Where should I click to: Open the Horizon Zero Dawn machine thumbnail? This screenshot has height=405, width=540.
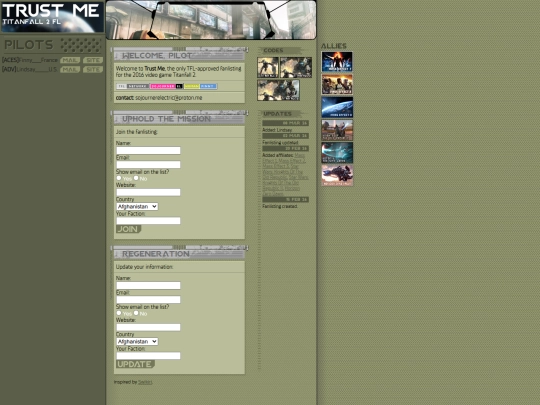coord(337,175)
